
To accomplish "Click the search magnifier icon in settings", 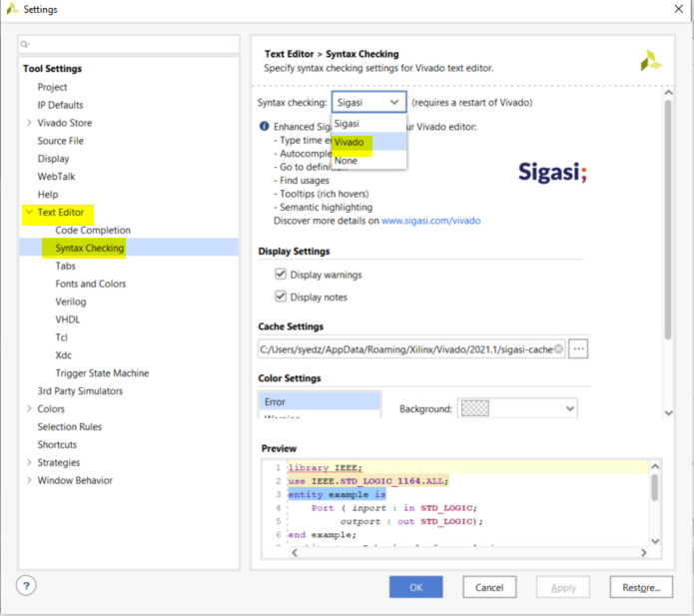I will (26, 45).
